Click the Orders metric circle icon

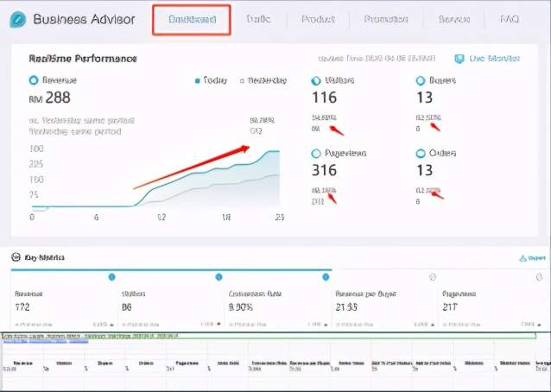click(421, 153)
